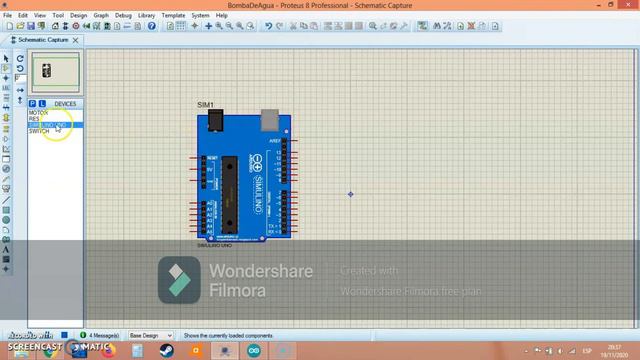Image resolution: width=640 pixels, height=360 pixels.
Task: Open the Help menu
Action: (x=222, y=15)
